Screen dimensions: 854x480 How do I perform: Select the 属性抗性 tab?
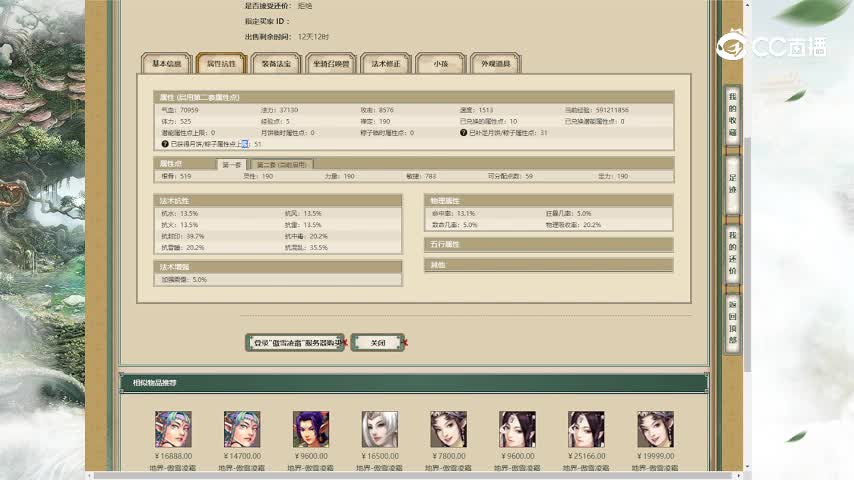pos(221,63)
